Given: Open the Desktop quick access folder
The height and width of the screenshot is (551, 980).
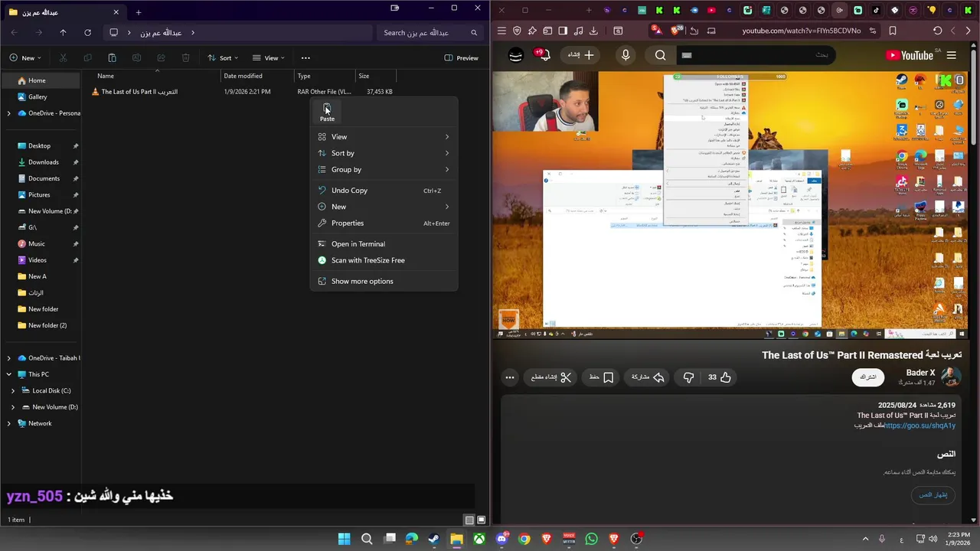Looking at the screenshot, I should click(x=41, y=145).
